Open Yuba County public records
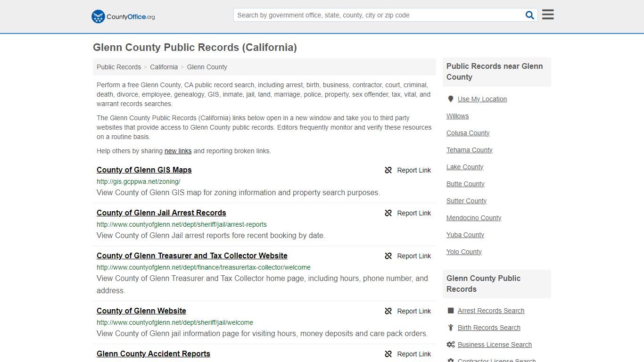The height and width of the screenshot is (362, 644). (x=465, y=235)
